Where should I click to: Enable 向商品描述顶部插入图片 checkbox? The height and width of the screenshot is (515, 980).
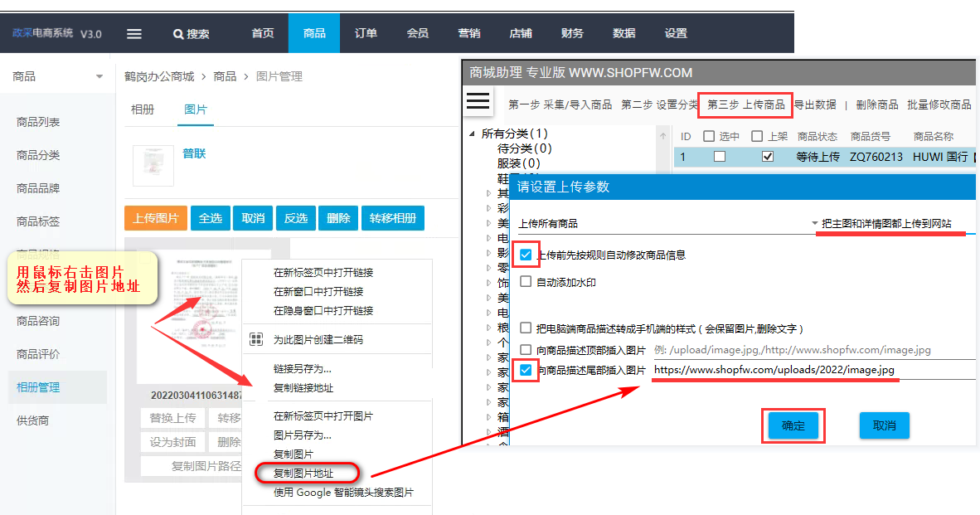coord(526,350)
